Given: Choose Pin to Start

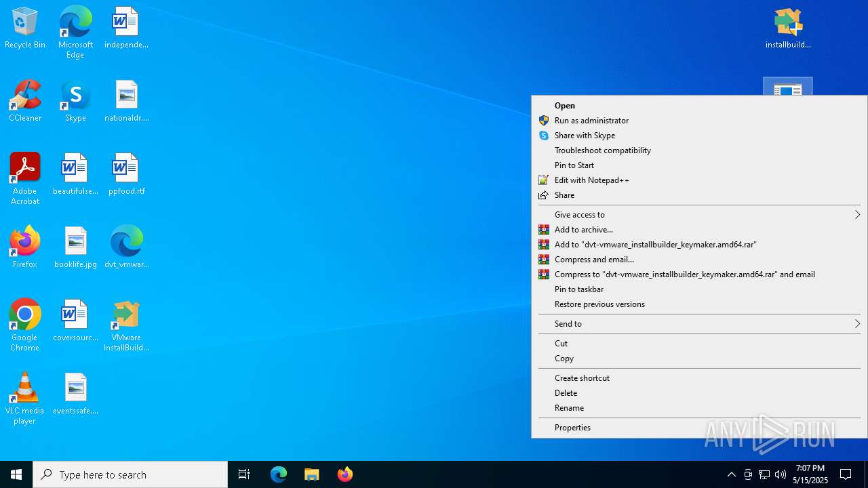Looking at the screenshot, I should (699, 165).
